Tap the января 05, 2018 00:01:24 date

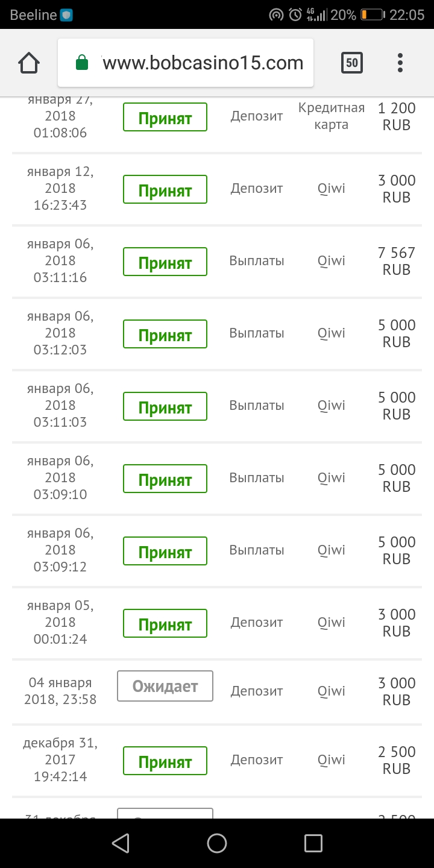(60, 622)
